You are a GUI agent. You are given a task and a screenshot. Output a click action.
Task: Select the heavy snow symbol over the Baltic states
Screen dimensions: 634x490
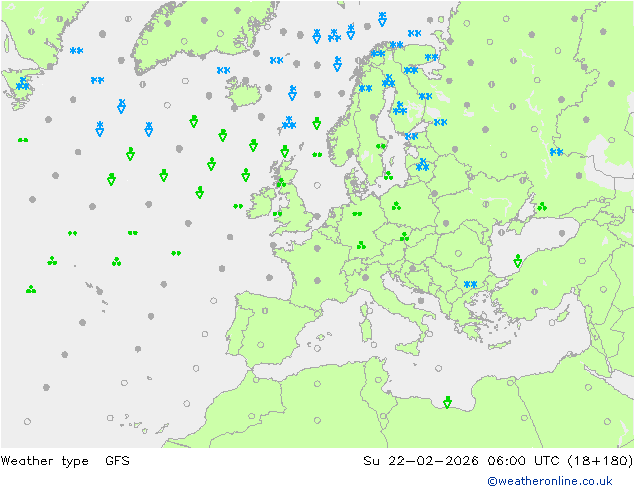tap(422, 164)
